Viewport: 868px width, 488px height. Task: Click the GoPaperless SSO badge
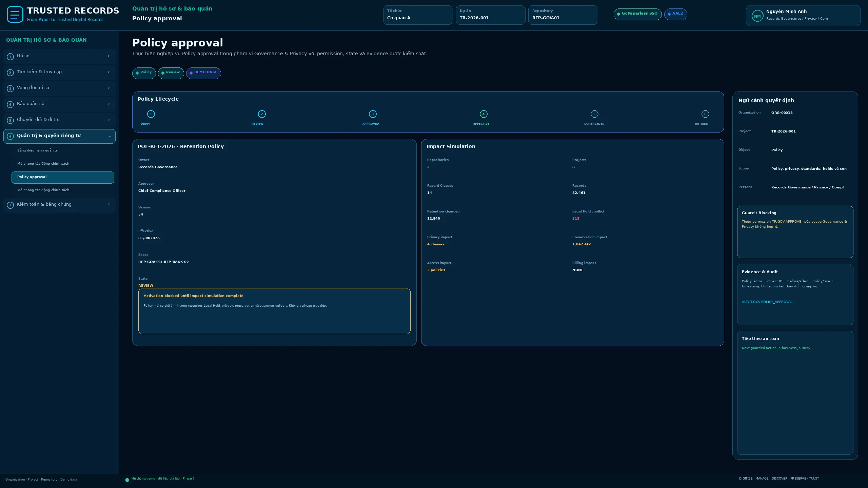(x=637, y=14)
